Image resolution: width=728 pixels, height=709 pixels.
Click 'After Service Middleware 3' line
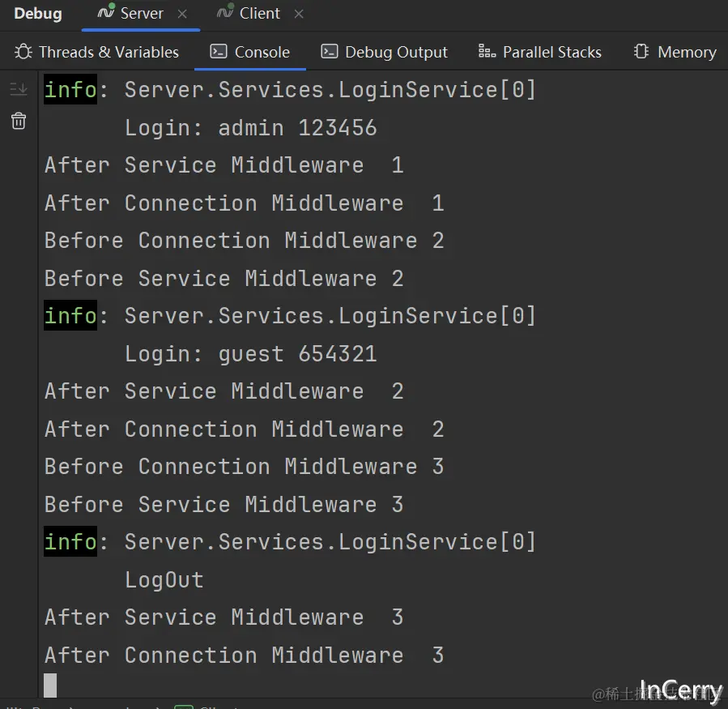[x=224, y=617]
